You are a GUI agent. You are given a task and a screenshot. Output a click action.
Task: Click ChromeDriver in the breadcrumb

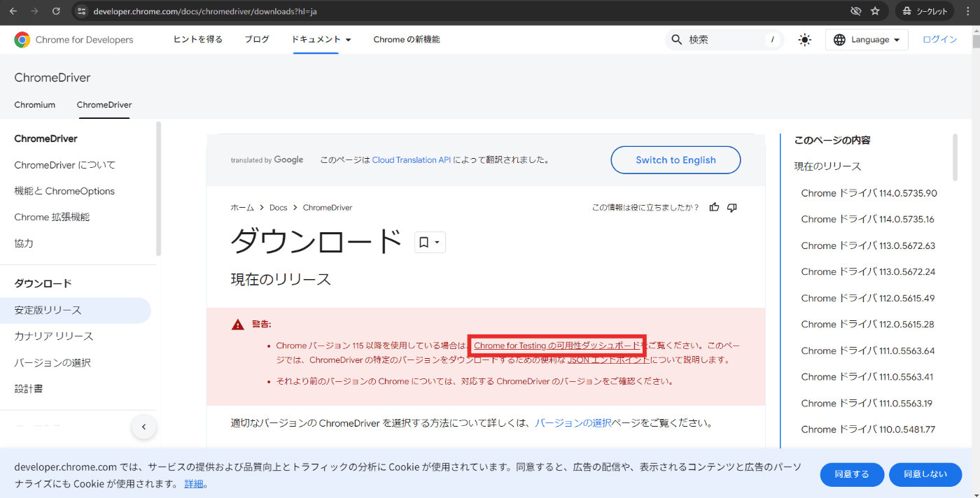(x=328, y=208)
